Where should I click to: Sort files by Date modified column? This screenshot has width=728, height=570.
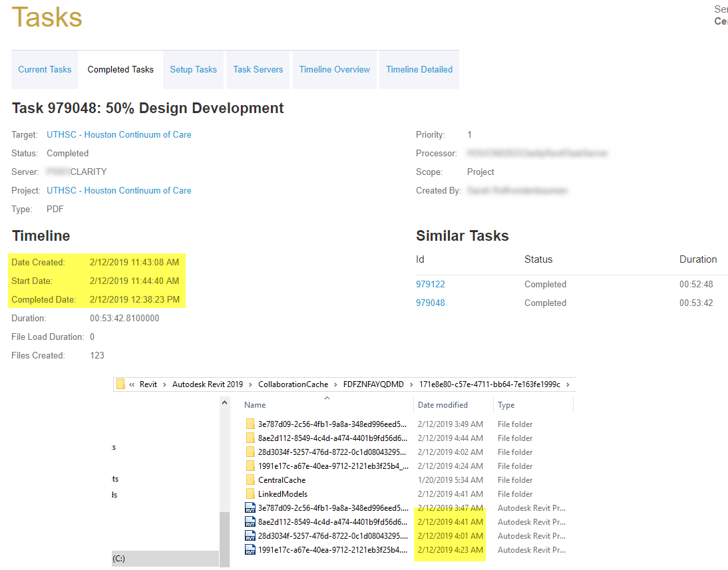[443, 405]
